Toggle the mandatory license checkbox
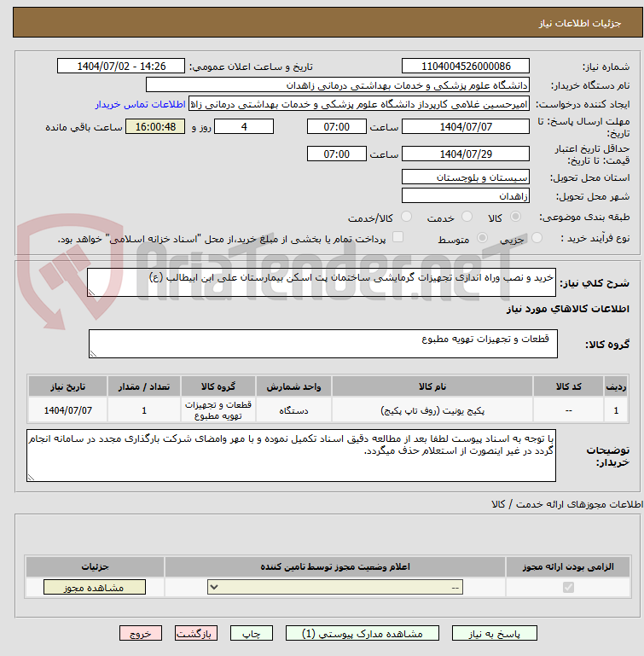 click(x=568, y=588)
